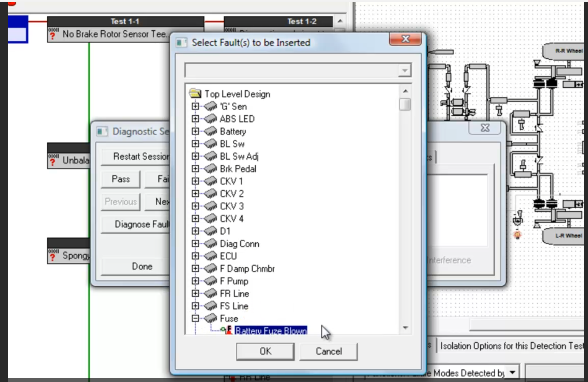Click the ECU component chip icon
The height and width of the screenshot is (382, 588).
pyautogui.click(x=211, y=256)
